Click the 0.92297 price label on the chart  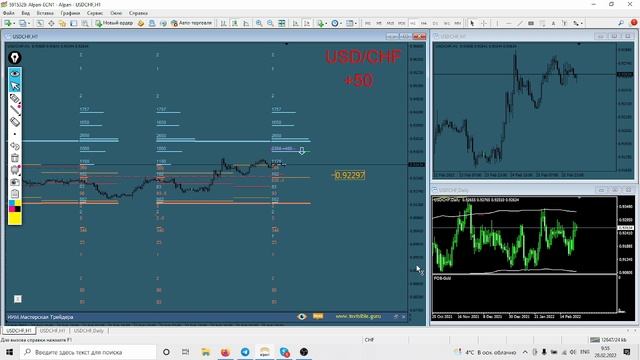pyautogui.click(x=349, y=175)
